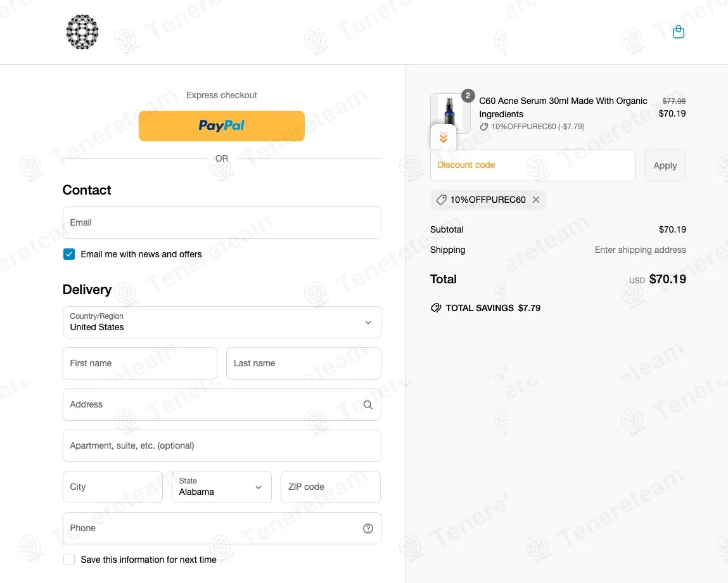The height and width of the screenshot is (583, 728).
Task: Click the First name field
Action: (x=140, y=363)
